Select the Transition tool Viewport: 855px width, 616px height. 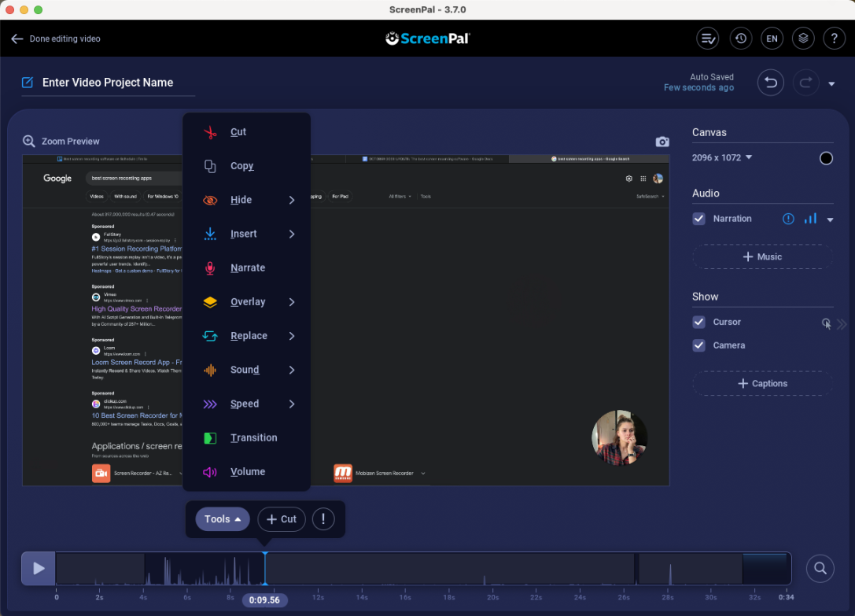(253, 437)
